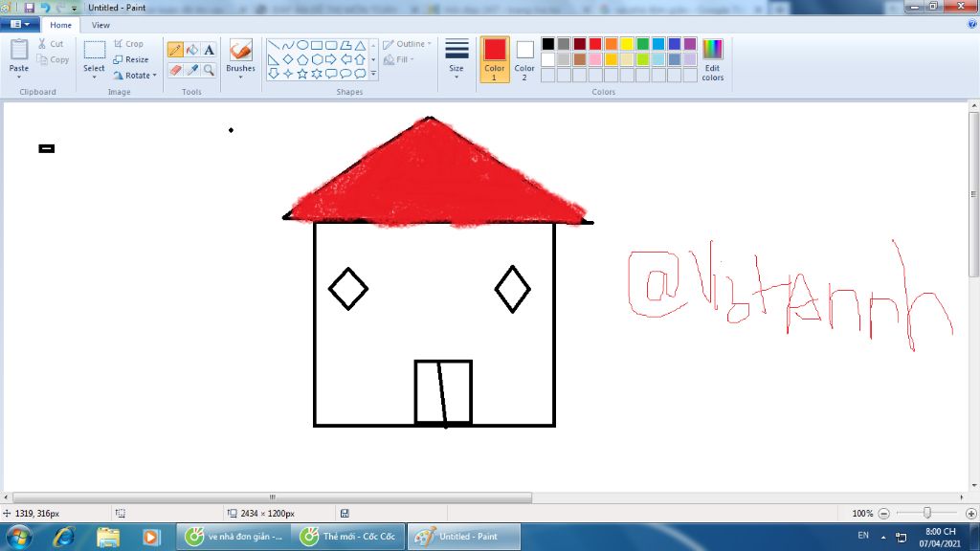The image size is (980, 551).
Task: Choose the Triangle shape
Action: [360, 46]
